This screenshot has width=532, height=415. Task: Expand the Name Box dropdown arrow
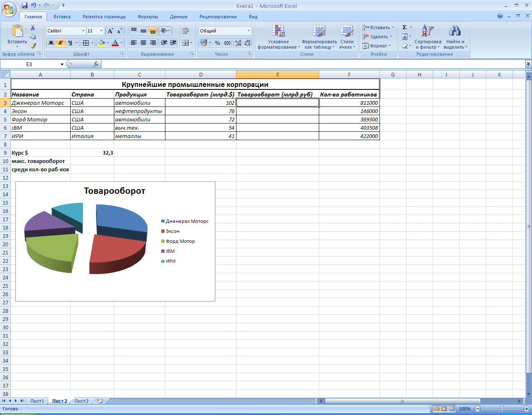[62, 64]
